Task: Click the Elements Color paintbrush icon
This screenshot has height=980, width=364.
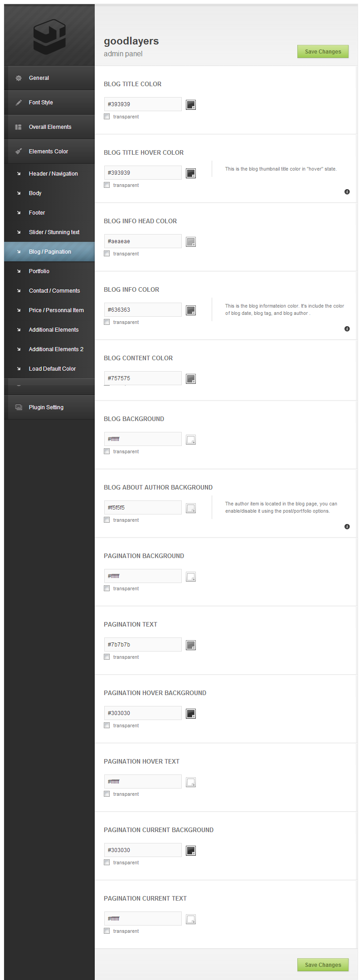Action: click(x=19, y=152)
